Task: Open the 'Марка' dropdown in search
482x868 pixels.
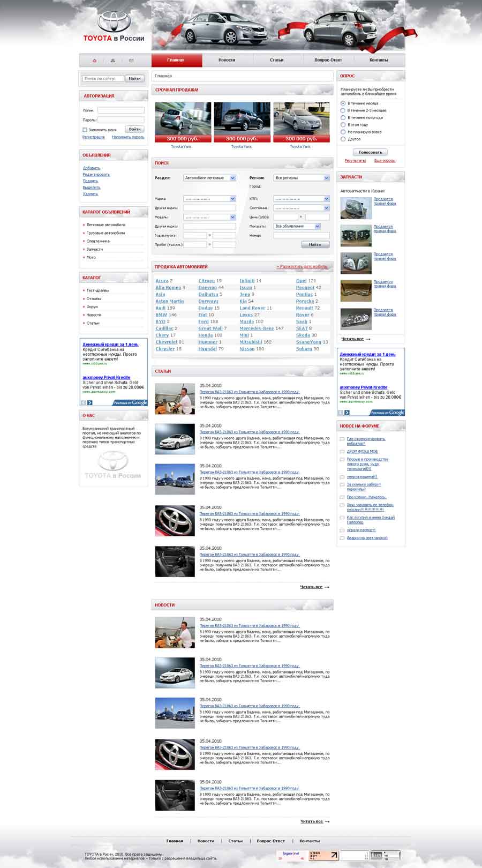Action: 209,199
